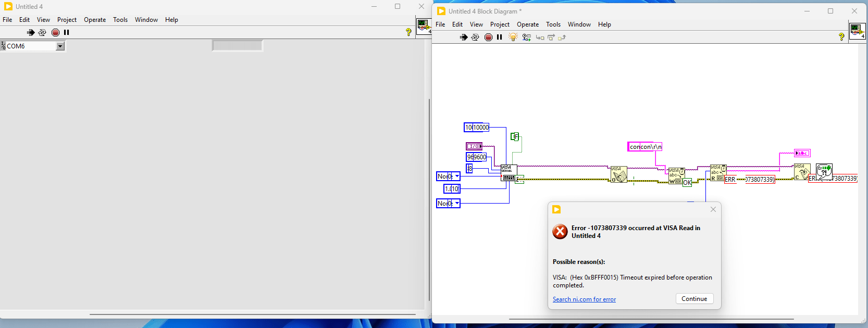This screenshot has height=328, width=868.
Task: Click the con\r\n string constant
Action: [x=645, y=147]
